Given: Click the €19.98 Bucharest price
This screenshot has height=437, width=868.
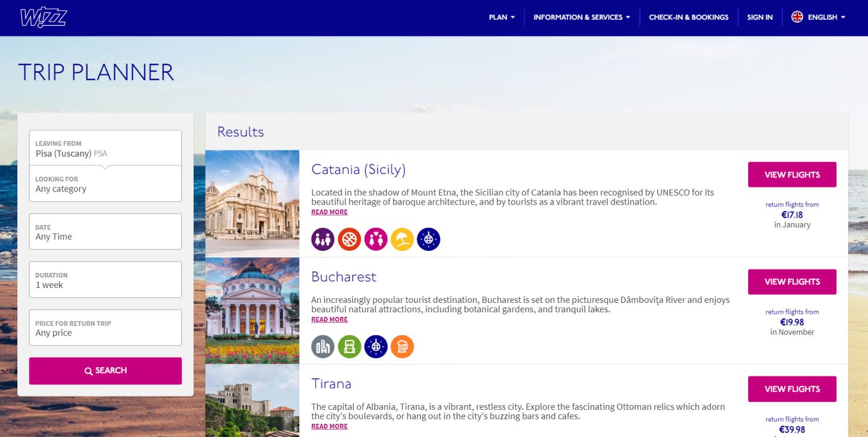Looking at the screenshot, I should pos(792,323).
